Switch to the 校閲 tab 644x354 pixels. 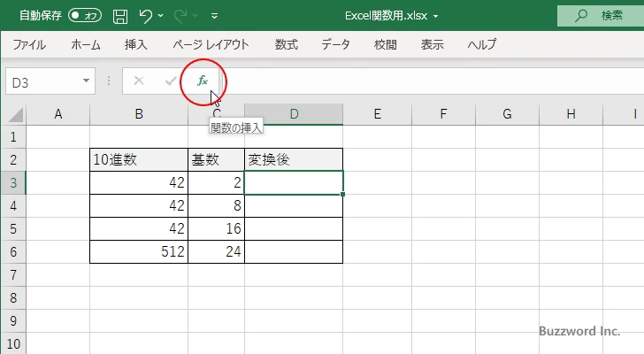click(386, 44)
